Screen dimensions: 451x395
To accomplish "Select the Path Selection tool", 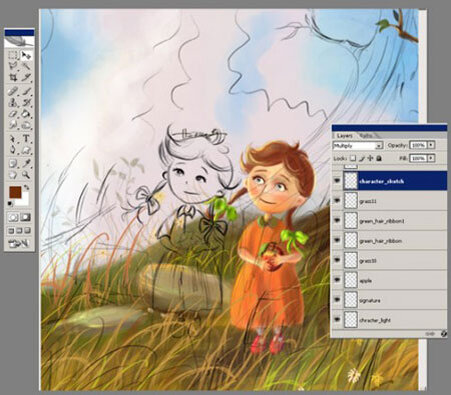I will 13,139.
